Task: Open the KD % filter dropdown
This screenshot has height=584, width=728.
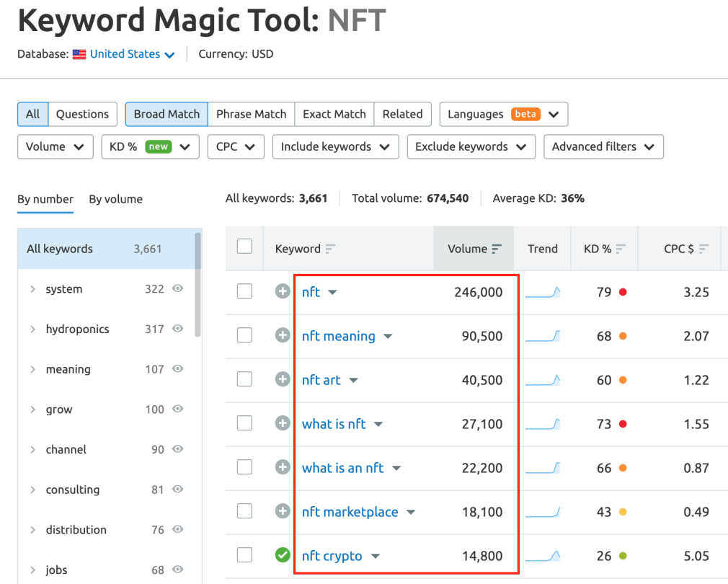Action: click(151, 146)
